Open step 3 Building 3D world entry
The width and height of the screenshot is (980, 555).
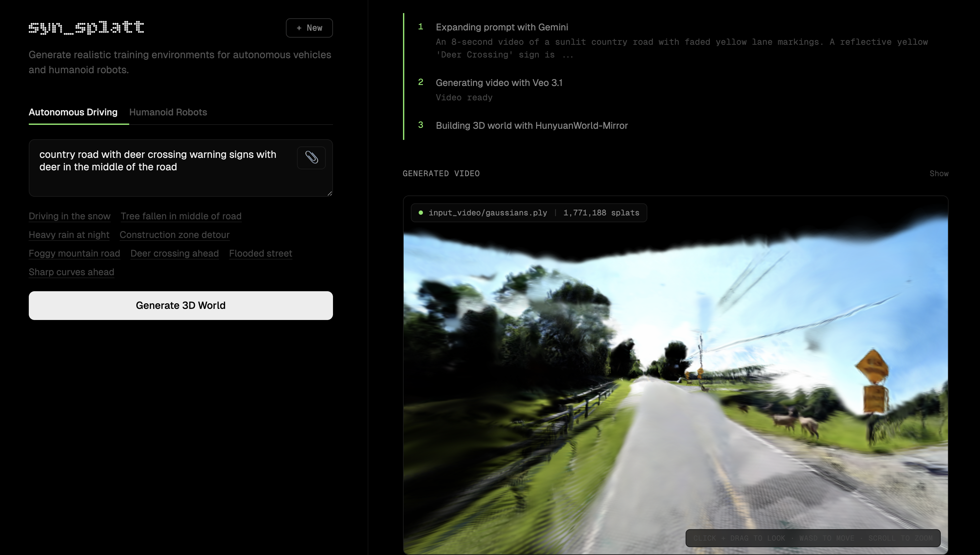click(532, 126)
